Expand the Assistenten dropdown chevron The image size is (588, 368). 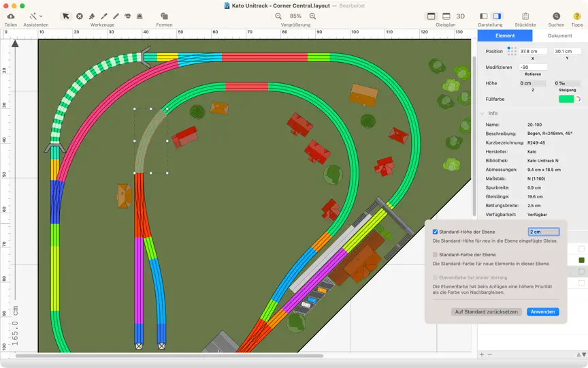[x=41, y=16]
